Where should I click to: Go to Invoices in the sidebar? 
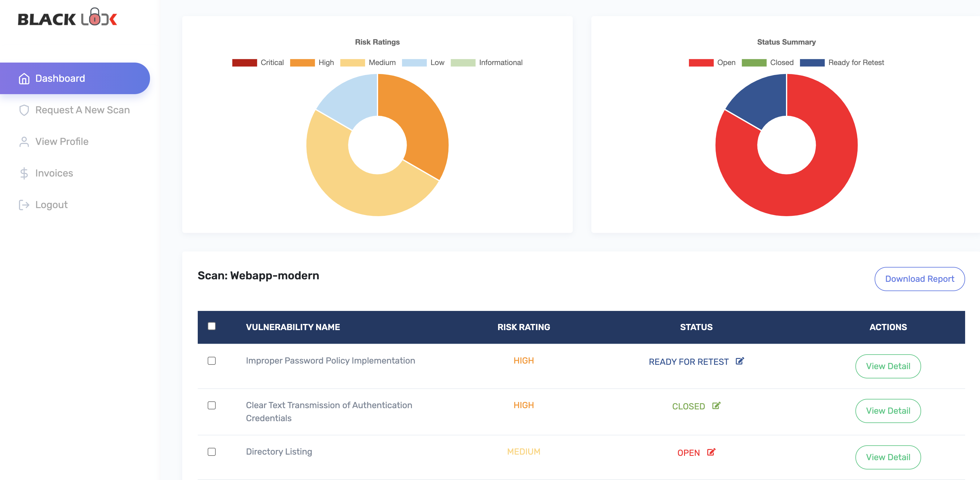point(54,173)
